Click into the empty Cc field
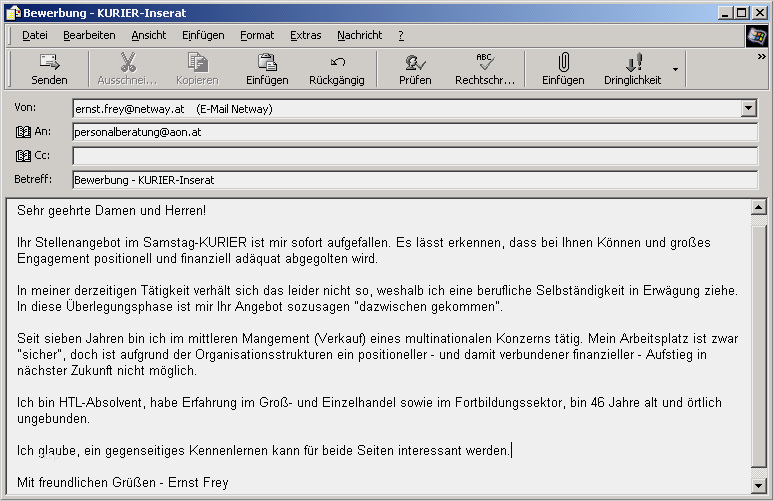 pyautogui.click(x=414, y=156)
